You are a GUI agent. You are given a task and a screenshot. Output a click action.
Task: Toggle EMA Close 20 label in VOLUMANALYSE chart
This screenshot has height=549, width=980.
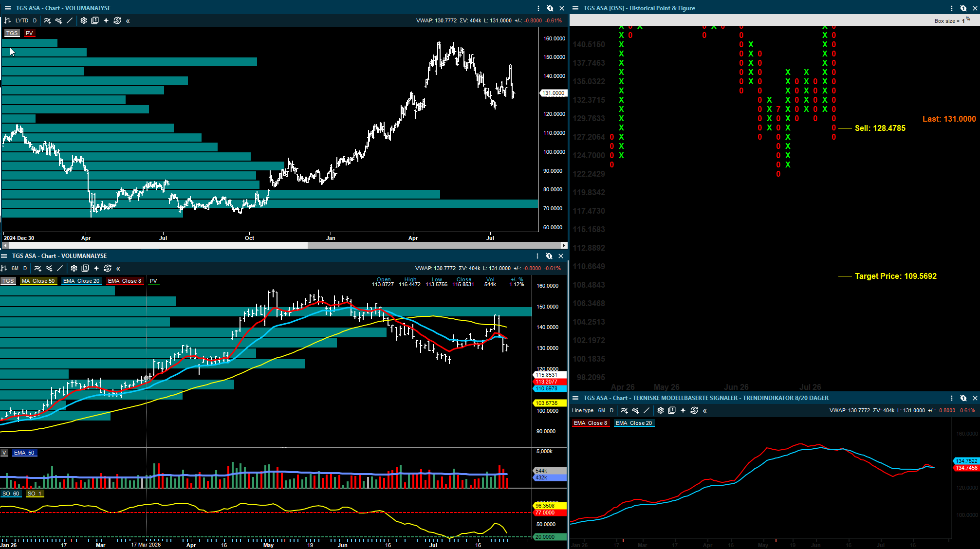click(81, 281)
